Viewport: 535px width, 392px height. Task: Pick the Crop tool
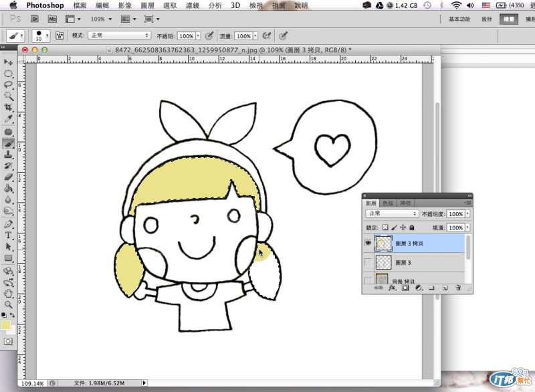click(9, 108)
